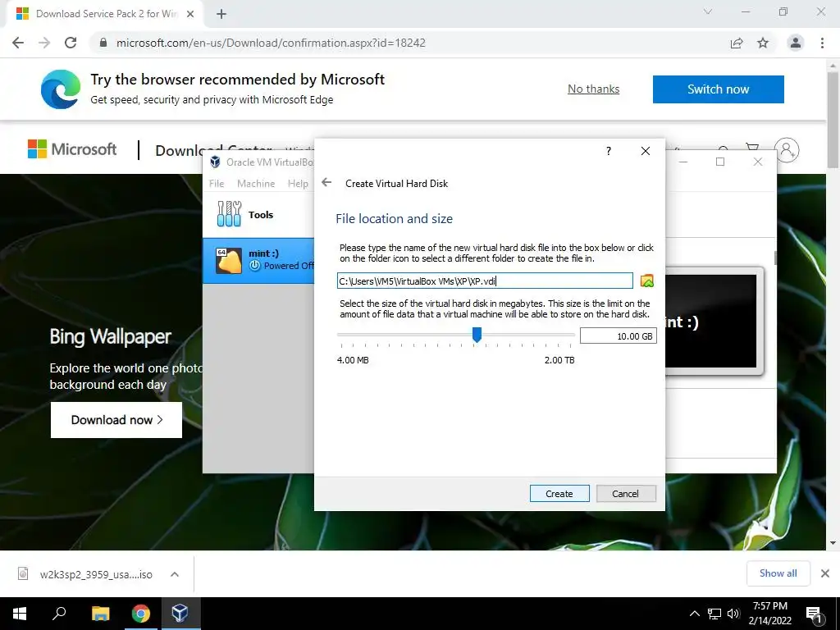This screenshot has height=630, width=840.
Task: Click the page vertical scrollbar thumb
Action: tap(833, 120)
